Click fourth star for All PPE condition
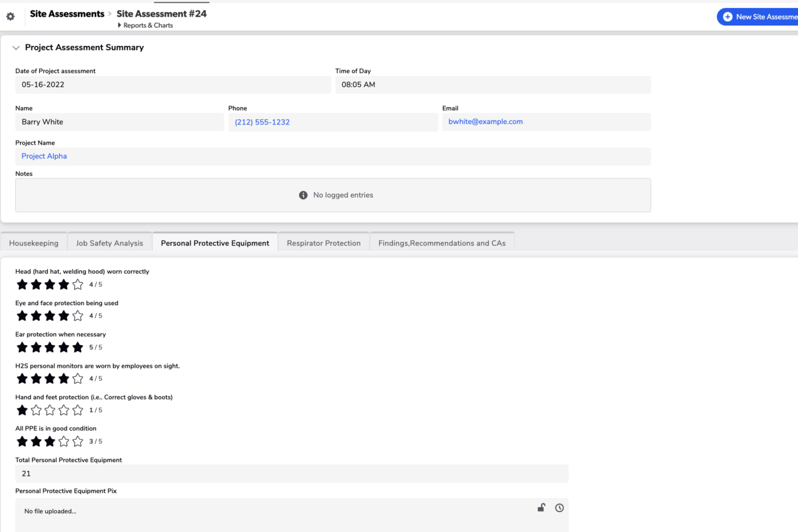The height and width of the screenshot is (532, 798). 63,441
